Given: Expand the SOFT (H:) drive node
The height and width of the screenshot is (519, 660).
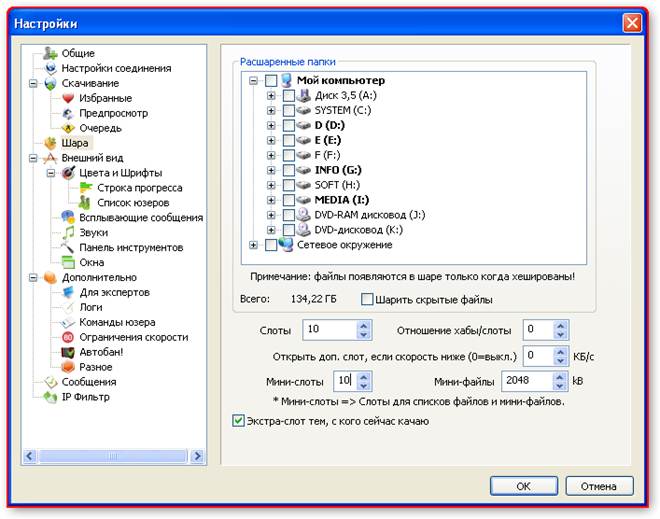Looking at the screenshot, I should click(271, 185).
